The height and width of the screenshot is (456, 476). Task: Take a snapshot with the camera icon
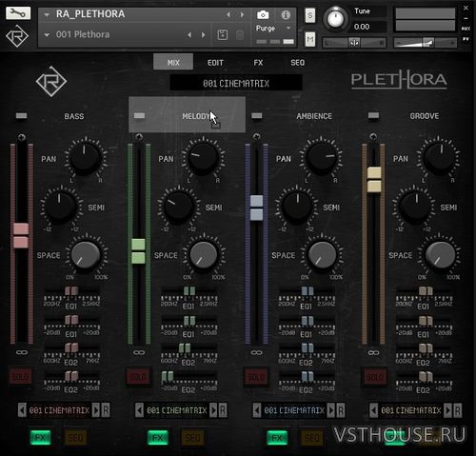[x=263, y=14]
